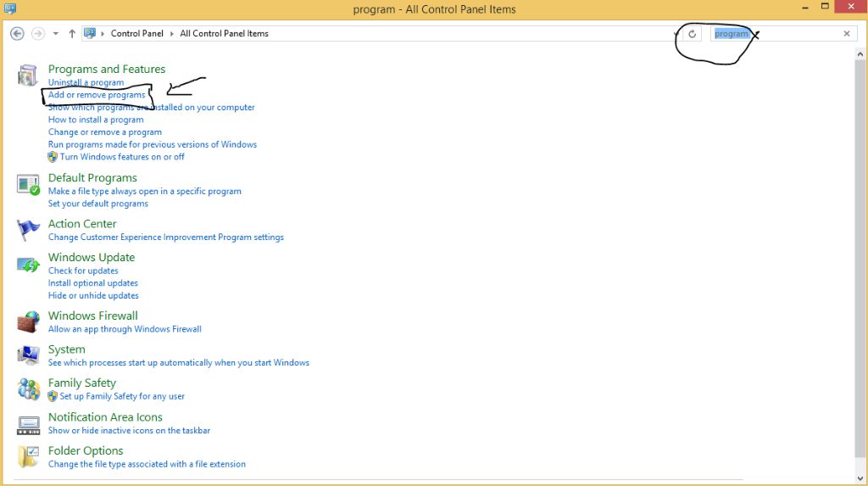Click the shield icon beside Turn Windows features
Image resolution: width=868 pixels, height=486 pixels.
[53, 157]
